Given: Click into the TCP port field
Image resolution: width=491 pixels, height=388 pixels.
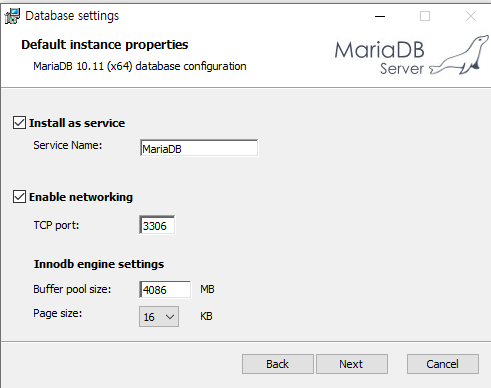Looking at the screenshot, I should (x=157, y=225).
